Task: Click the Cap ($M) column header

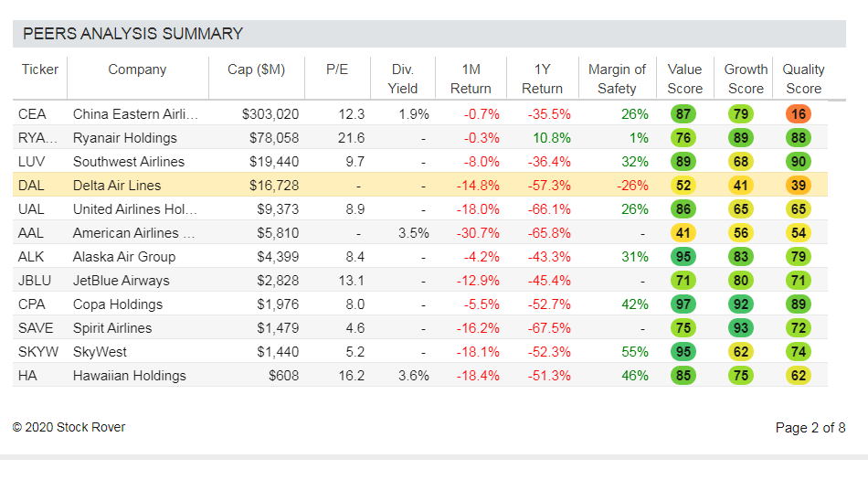Action: click(x=257, y=69)
